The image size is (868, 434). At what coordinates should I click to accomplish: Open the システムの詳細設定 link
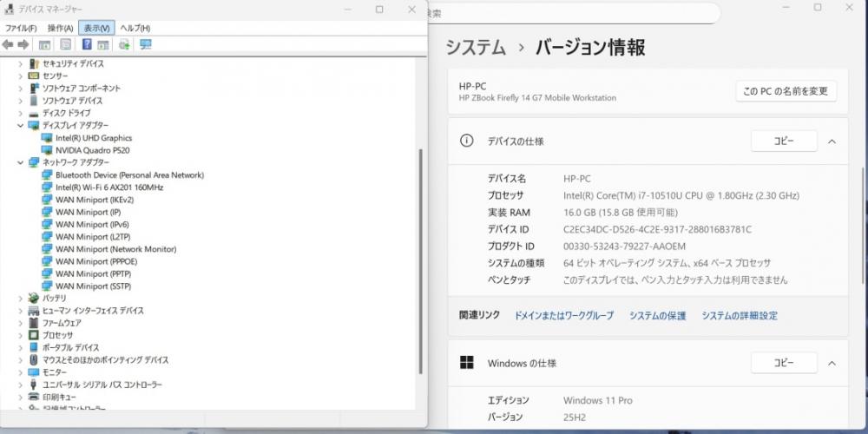[x=740, y=316]
